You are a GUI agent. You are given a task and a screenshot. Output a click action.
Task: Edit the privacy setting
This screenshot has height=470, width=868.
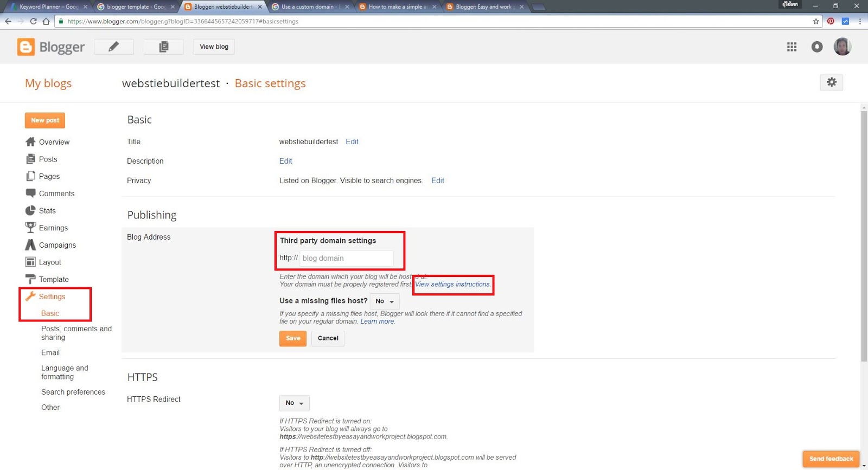[x=438, y=181]
